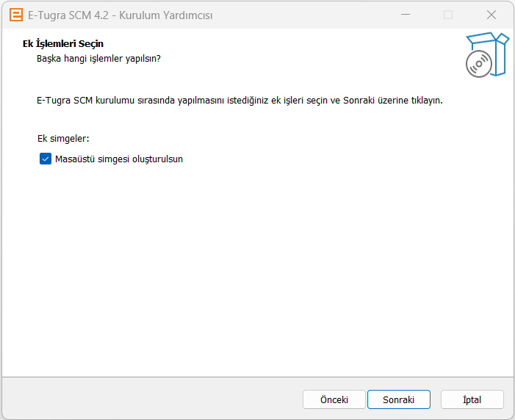Click the instruction text about ek işleri

[240, 100]
